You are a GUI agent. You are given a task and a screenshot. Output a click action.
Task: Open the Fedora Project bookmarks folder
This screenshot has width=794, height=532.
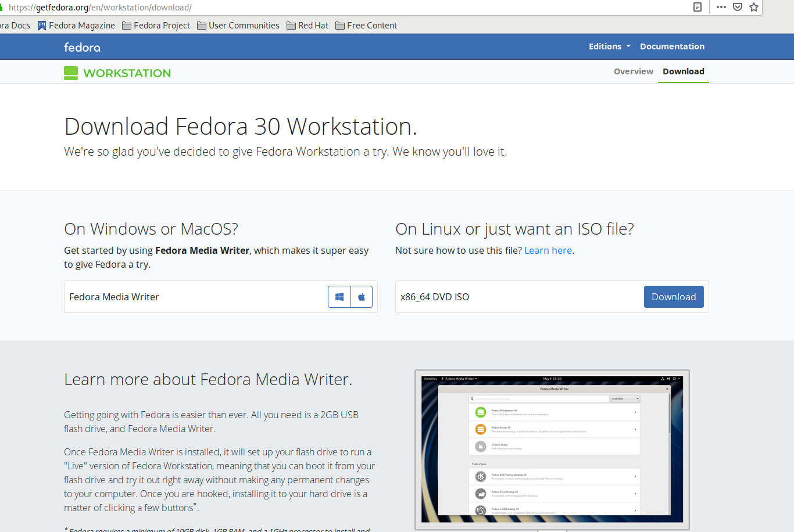[x=156, y=26]
